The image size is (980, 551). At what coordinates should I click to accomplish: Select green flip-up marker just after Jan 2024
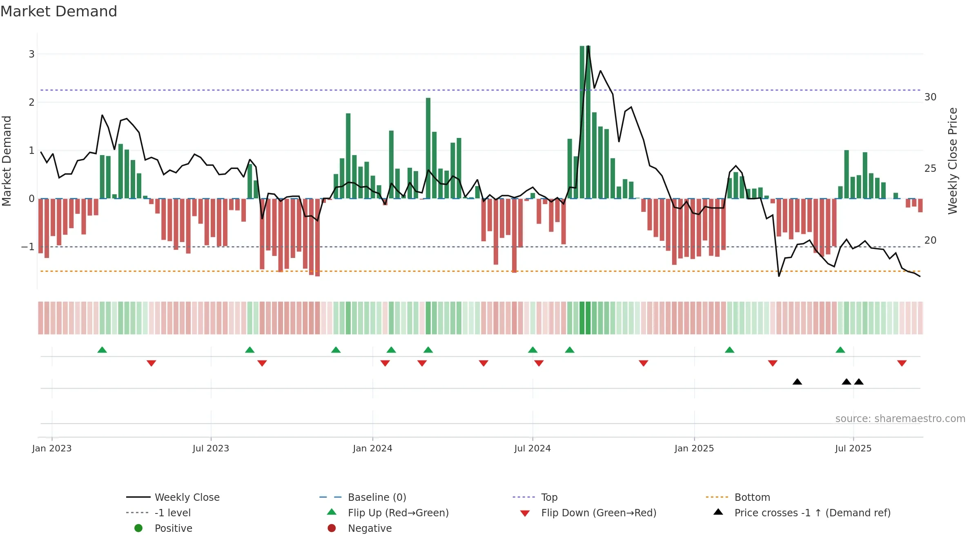point(391,350)
